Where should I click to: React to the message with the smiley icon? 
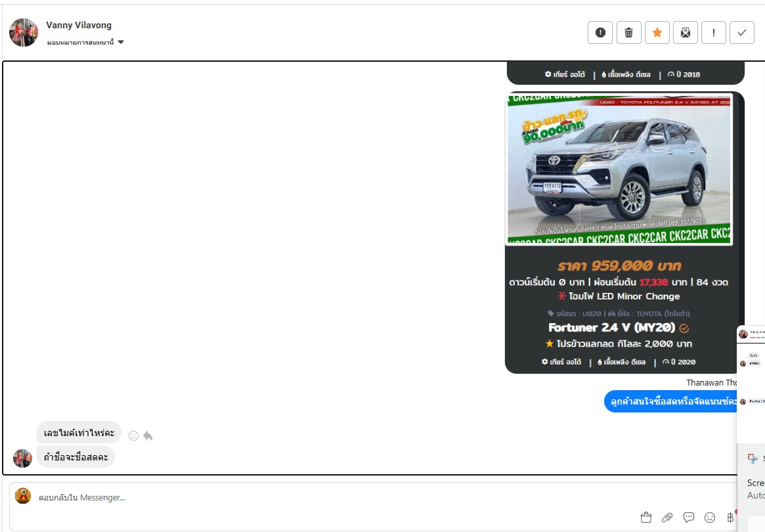pos(133,436)
